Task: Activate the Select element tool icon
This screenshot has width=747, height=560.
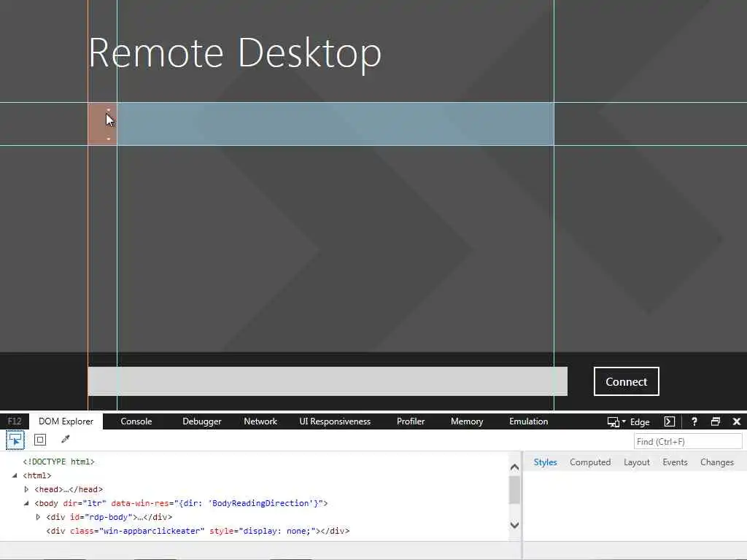Action: pyautogui.click(x=15, y=440)
